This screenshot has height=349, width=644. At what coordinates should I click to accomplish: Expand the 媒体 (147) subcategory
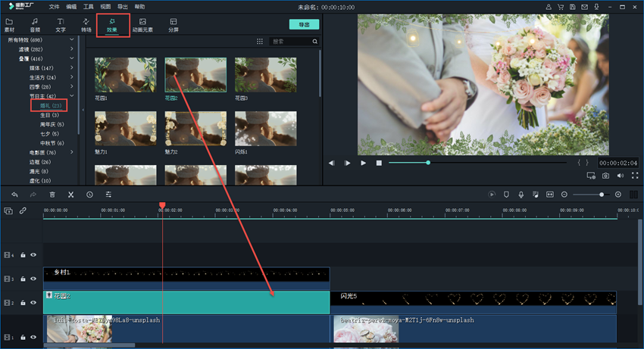click(x=72, y=67)
